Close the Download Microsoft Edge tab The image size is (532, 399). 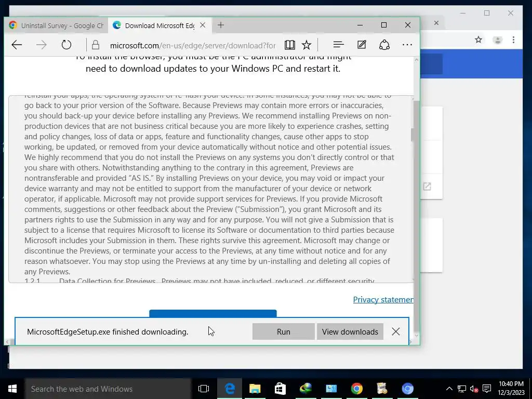(x=203, y=25)
